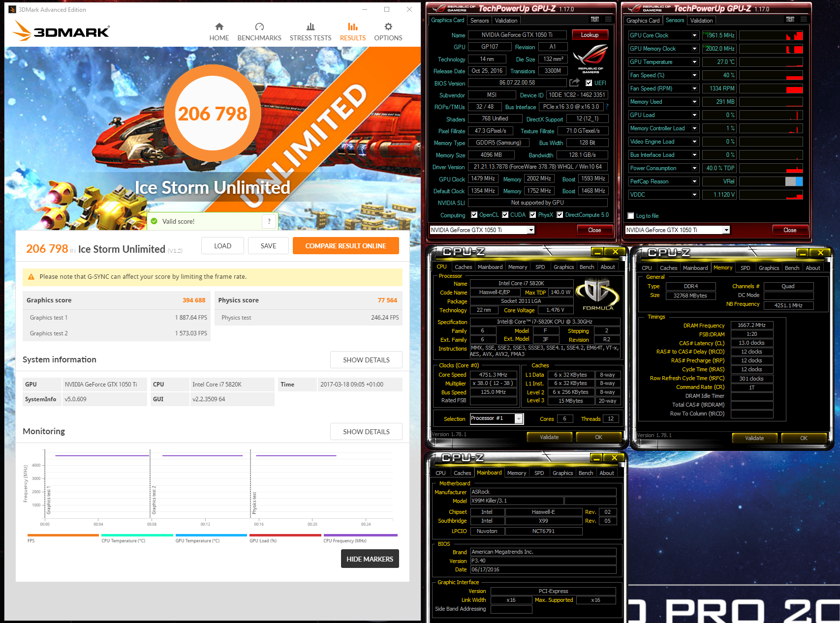Click Validate in CPU-Z Memory window
840x623 pixels.
pos(754,438)
